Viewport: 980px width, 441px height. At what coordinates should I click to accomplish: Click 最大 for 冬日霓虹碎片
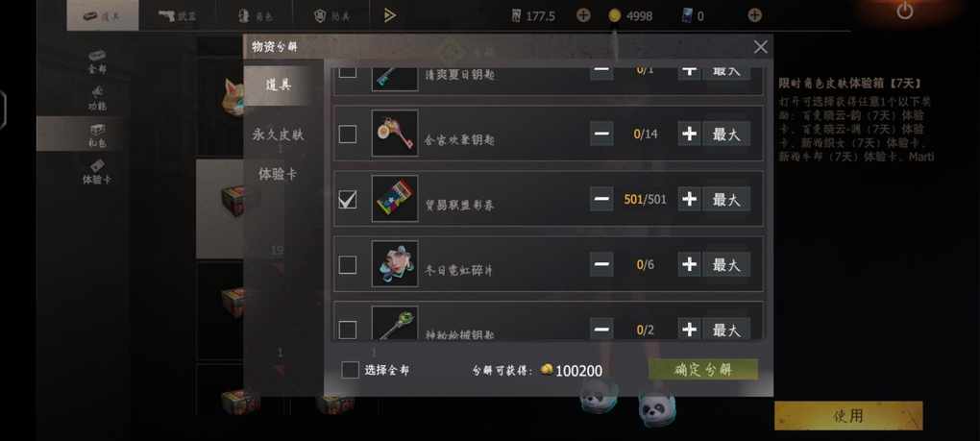pyautogui.click(x=726, y=265)
